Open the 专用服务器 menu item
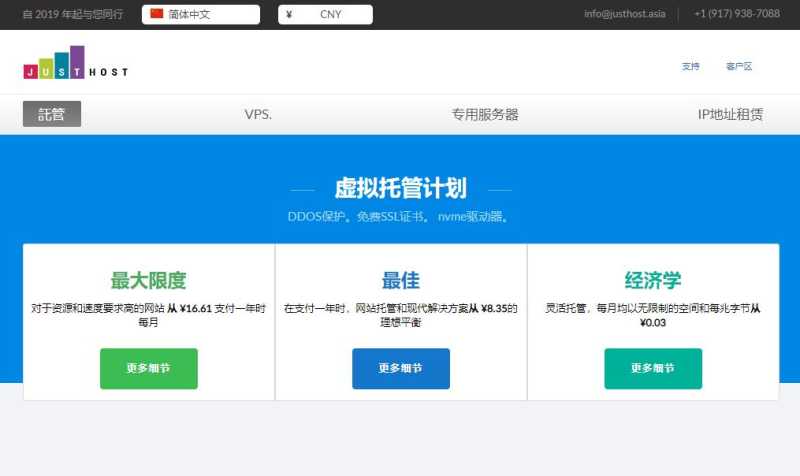Screen dimensions: 800x476 tap(485, 114)
